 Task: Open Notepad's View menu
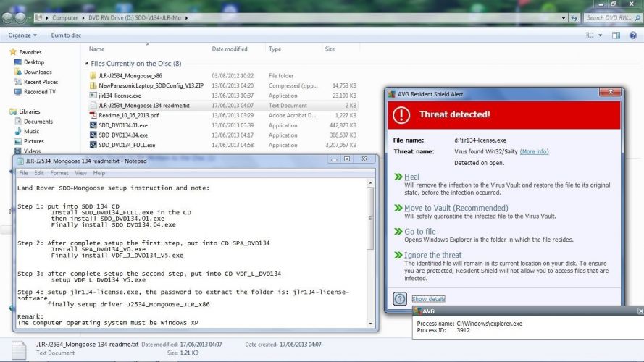(x=80, y=173)
